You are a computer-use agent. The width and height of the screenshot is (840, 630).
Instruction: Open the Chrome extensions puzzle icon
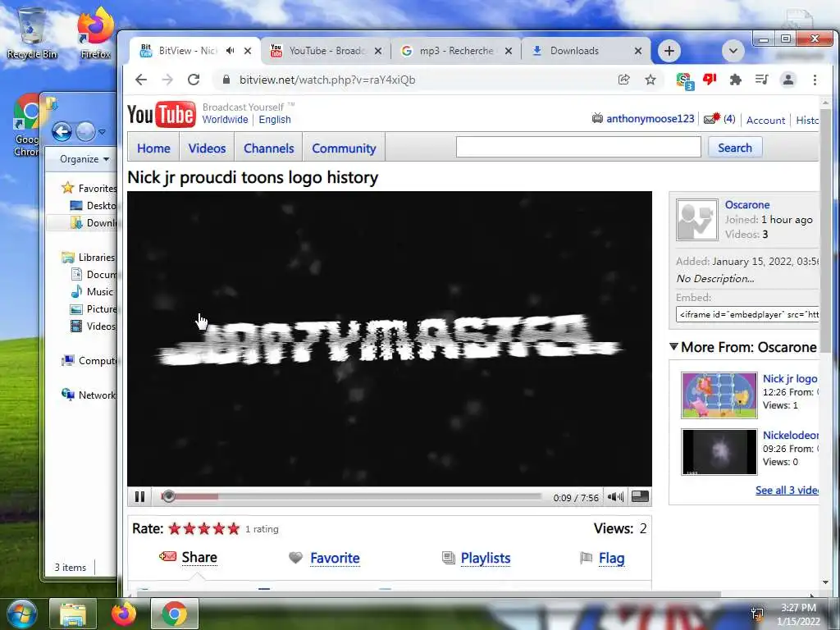coord(736,80)
